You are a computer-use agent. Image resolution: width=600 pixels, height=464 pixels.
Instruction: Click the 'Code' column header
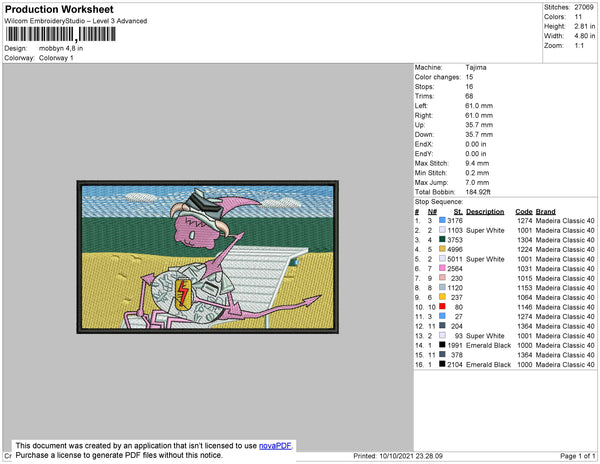coord(524,212)
